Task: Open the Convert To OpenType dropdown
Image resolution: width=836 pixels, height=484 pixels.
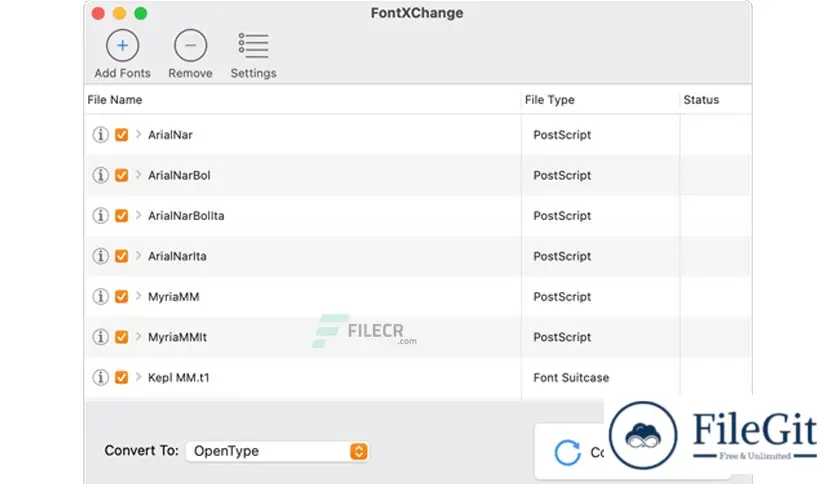Action: pyautogui.click(x=277, y=451)
